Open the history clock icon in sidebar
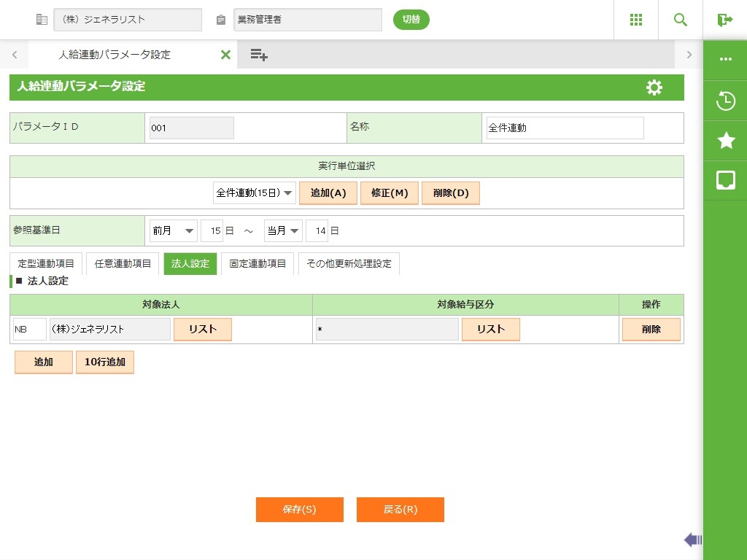This screenshot has height=560, width=747. click(725, 101)
